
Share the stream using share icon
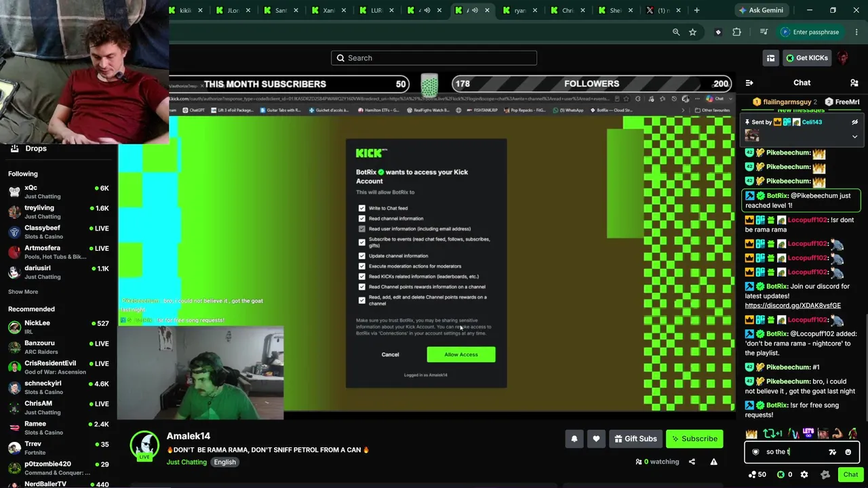(x=692, y=462)
